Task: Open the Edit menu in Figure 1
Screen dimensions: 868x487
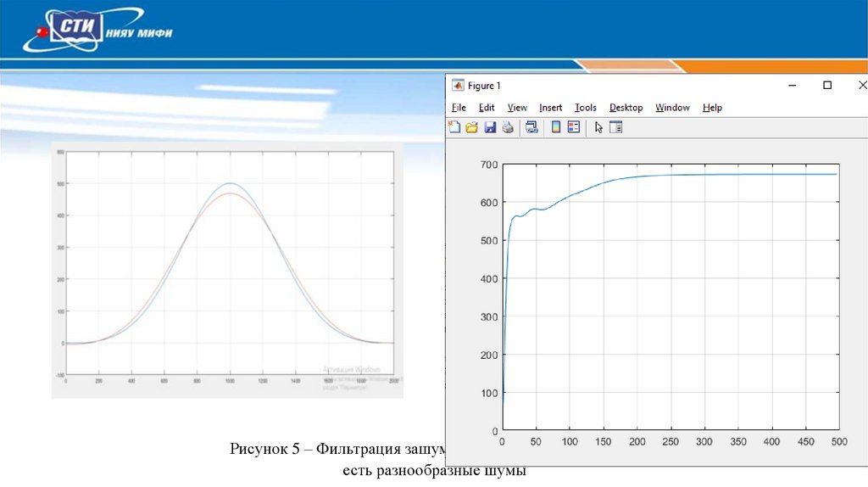Action: [487, 108]
